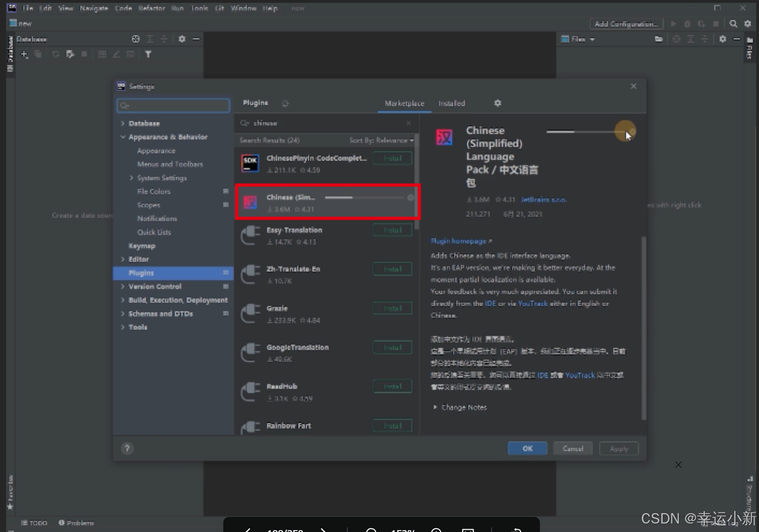Select ChinesePinyin-CodeComplet plugin SDK icon
The height and width of the screenshot is (532, 759).
[250, 163]
